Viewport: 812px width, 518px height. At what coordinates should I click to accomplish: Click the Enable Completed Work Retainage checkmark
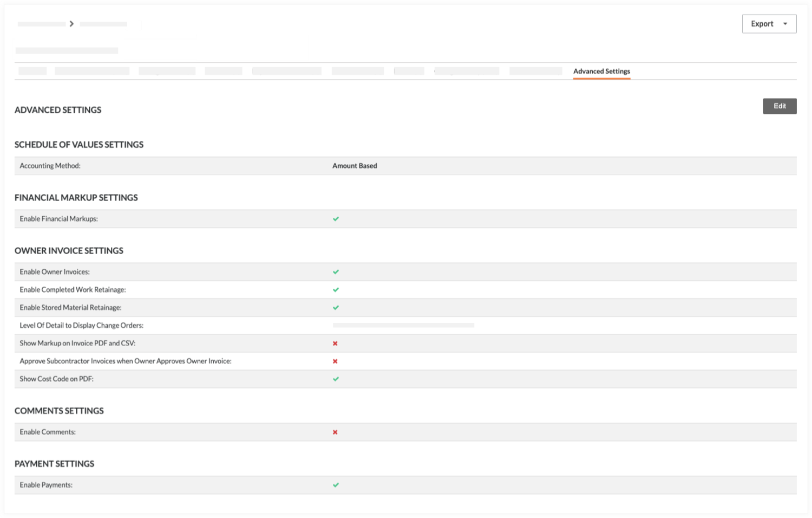[336, 290]
